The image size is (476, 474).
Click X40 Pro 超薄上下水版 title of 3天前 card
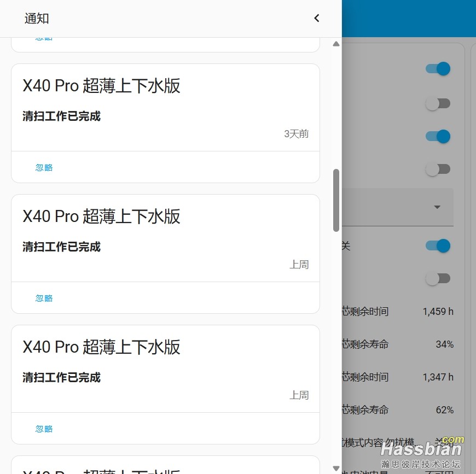coord(101,85)
